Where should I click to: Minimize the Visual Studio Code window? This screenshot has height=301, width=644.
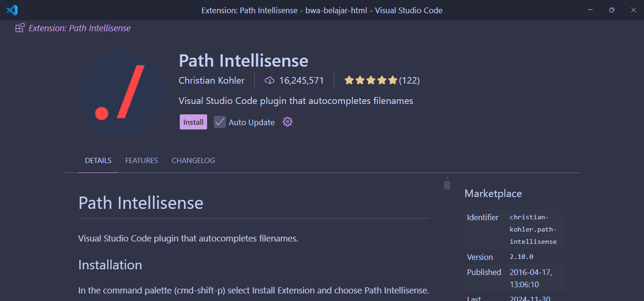point(590,10)
